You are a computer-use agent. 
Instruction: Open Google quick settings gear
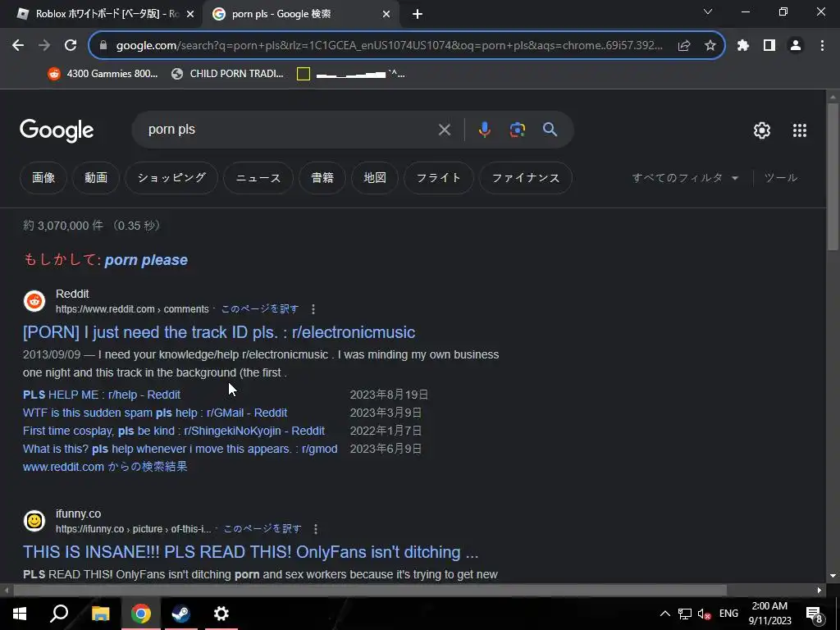[x=762, y=130]
